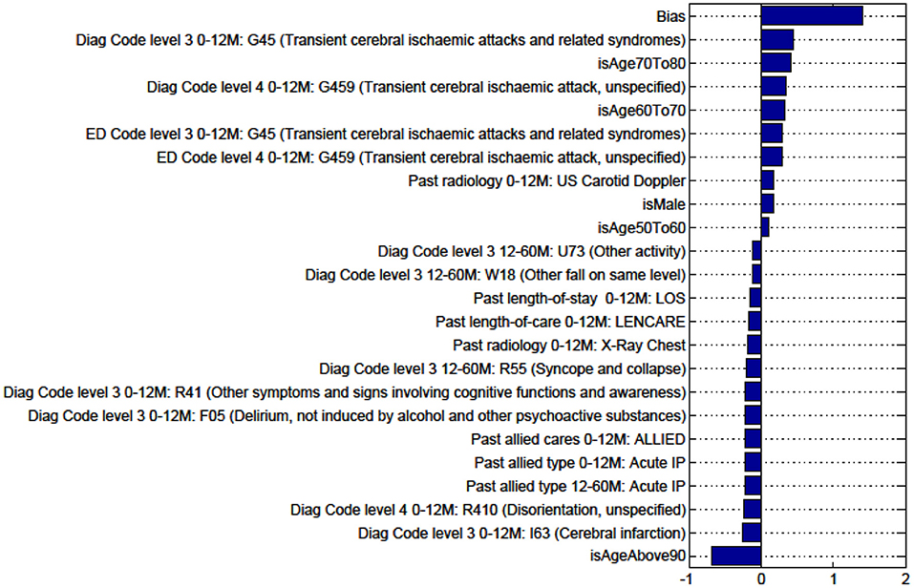
Task: Select 'Diag Code level 4 0-12M: G459' label
Action: 416,87
